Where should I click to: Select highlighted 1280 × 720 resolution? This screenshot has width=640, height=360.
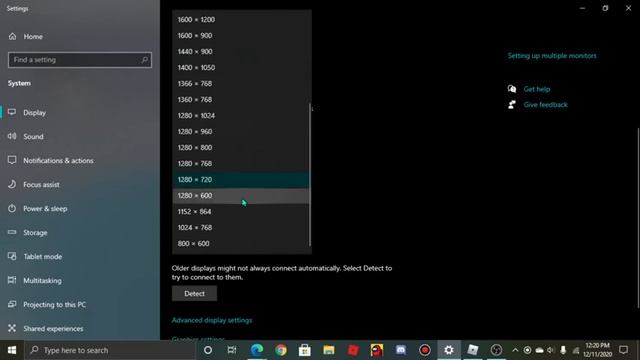tap(241, 180)
